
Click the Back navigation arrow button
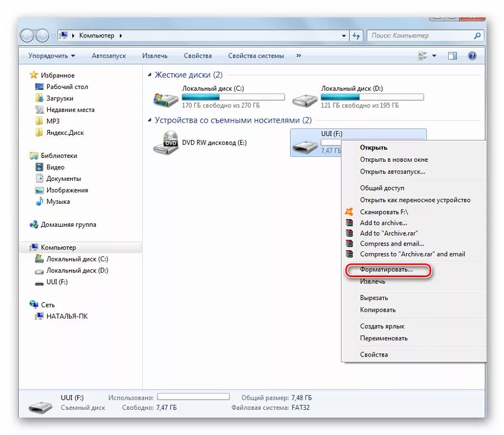pyautogui.click(x=27, y=36)
